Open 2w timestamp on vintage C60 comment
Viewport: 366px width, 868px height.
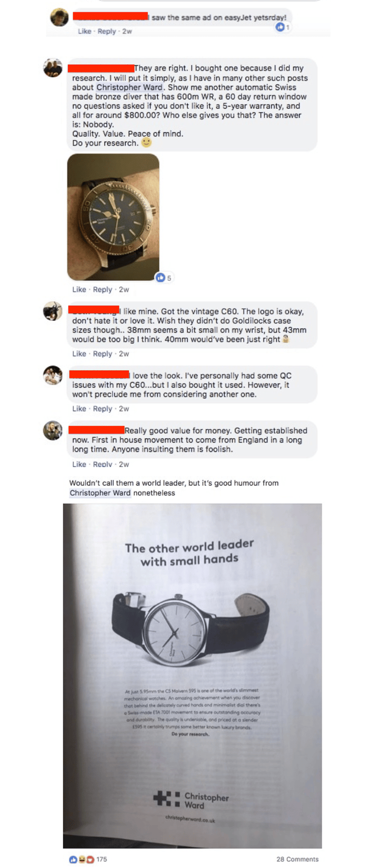[124, 353]
